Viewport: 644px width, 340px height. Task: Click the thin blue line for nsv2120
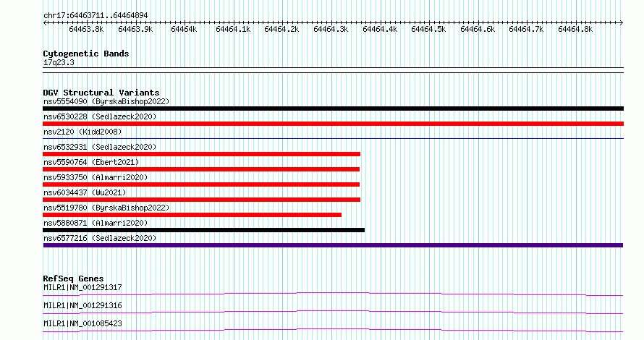click(333, 139)
